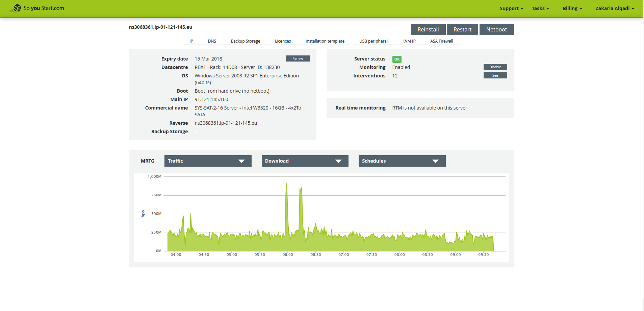The width and height of the screenshot is (644, 311).
Task: Click the green OK server status badge
Action: 397,59
